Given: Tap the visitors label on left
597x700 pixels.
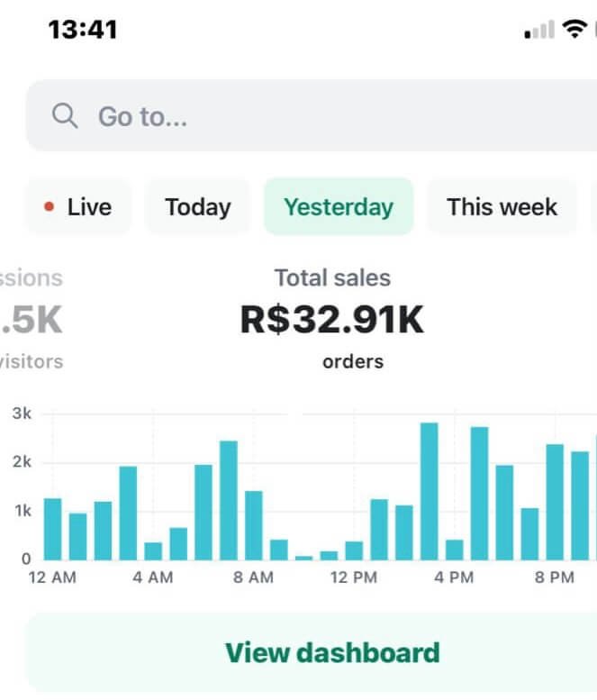Looking at the screenshot, I should click(32, 362).
